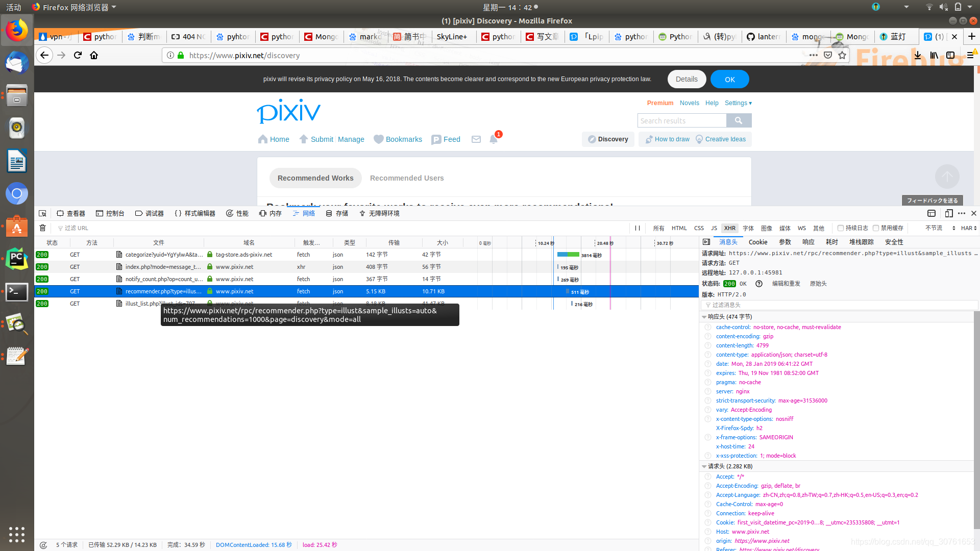Open pixiv Premium link

(x=660, y=103)
